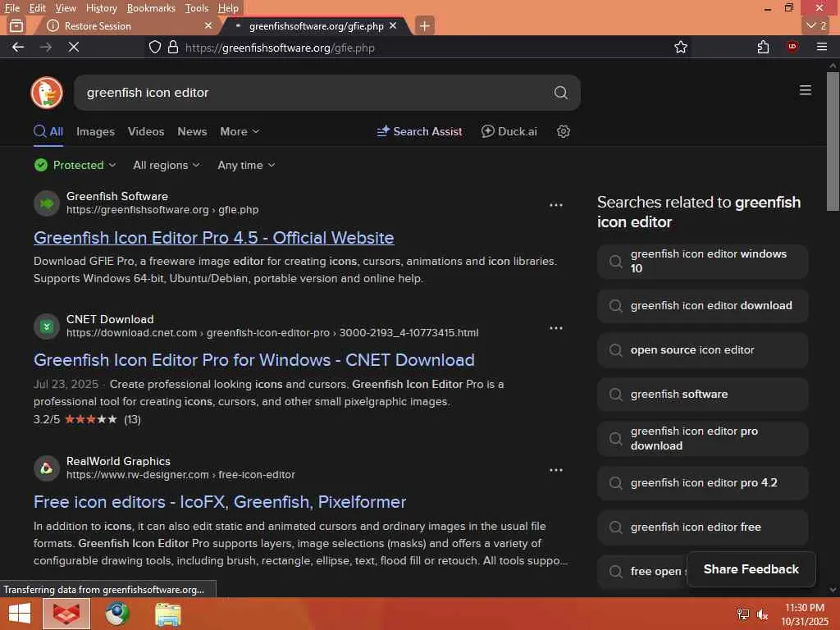The image size is (840, 630).
Task: Open the History menu
Action: pos(101,8)
